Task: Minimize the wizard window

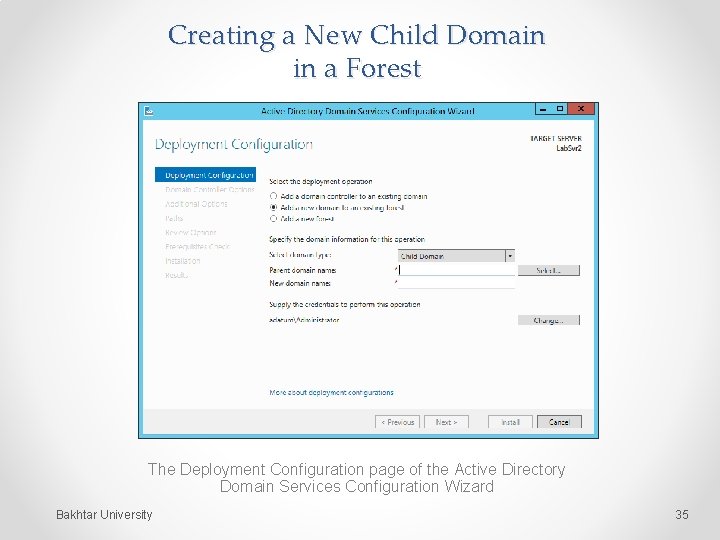Action: (x=543, y=109)
